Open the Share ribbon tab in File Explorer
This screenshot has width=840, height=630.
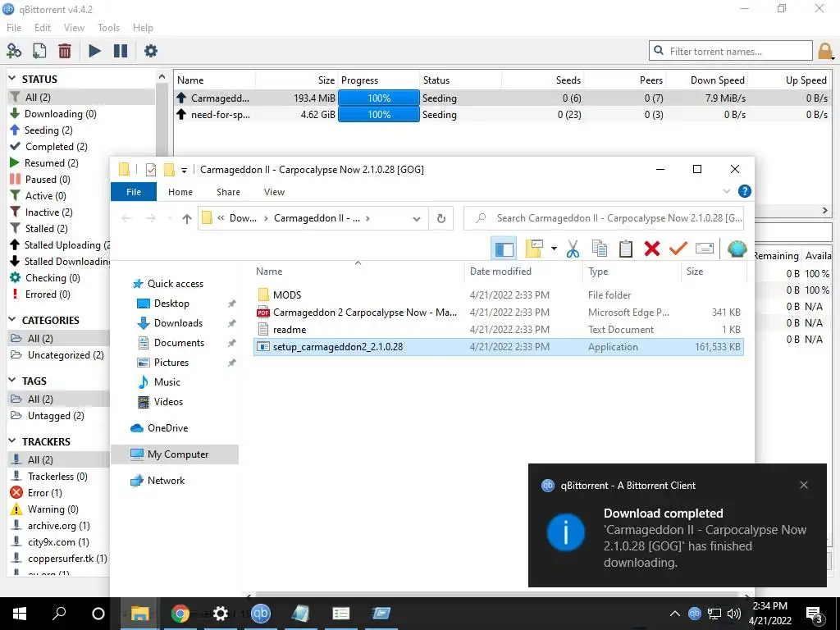tap(228, 192)
